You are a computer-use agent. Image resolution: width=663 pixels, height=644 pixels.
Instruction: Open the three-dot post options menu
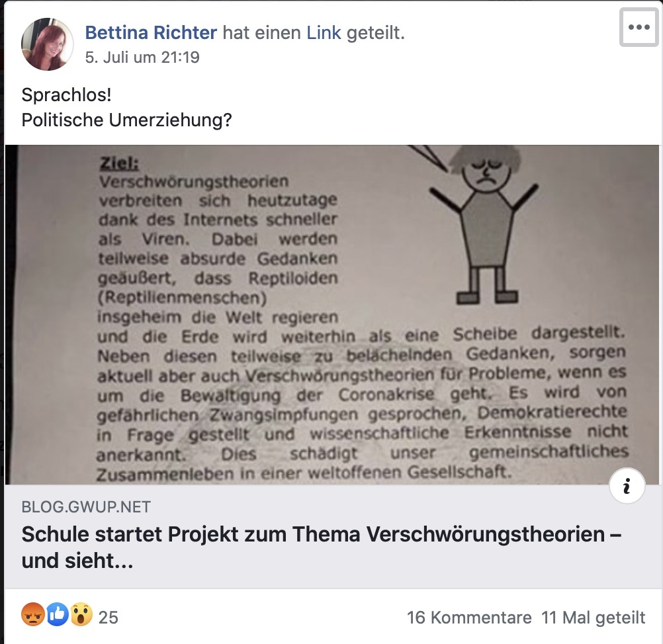(x=639, y=28)
